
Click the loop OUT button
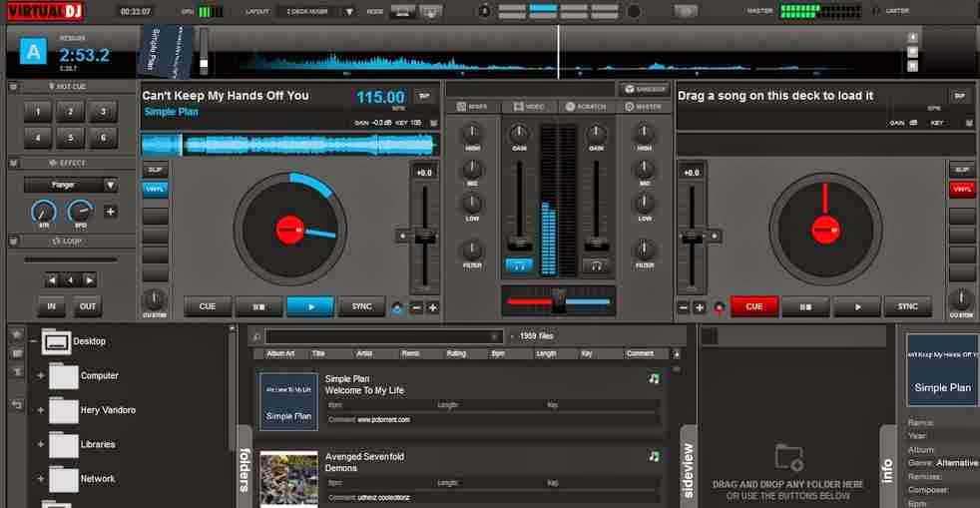point(88,306)
